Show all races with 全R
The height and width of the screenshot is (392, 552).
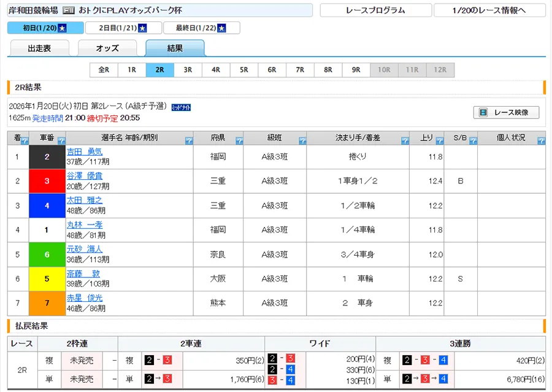coord(104,70)
